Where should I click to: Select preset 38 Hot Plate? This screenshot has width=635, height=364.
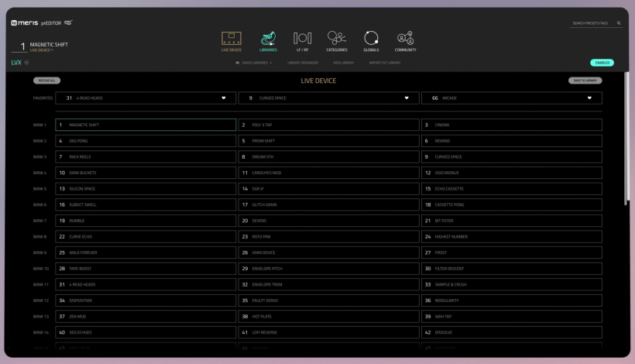pos(329,317)
